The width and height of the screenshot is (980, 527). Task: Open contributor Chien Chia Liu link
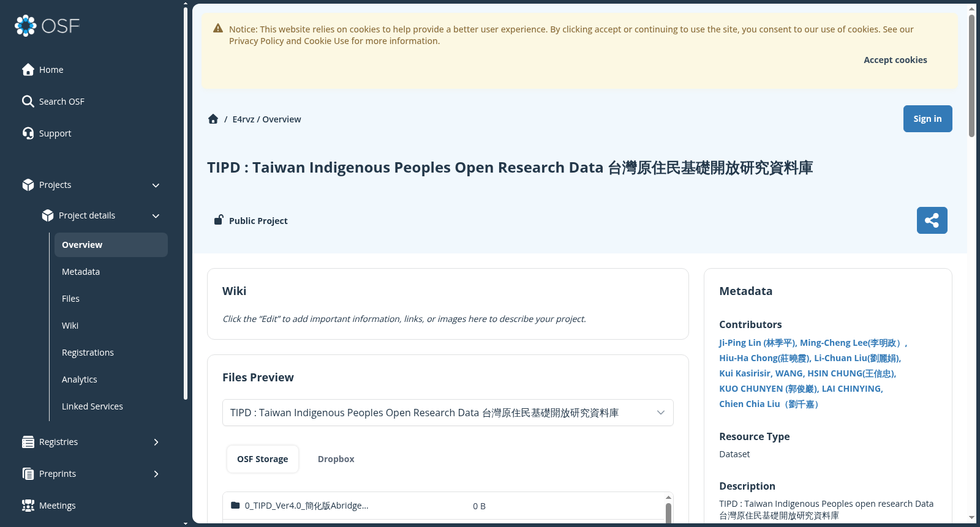point(769,404)
